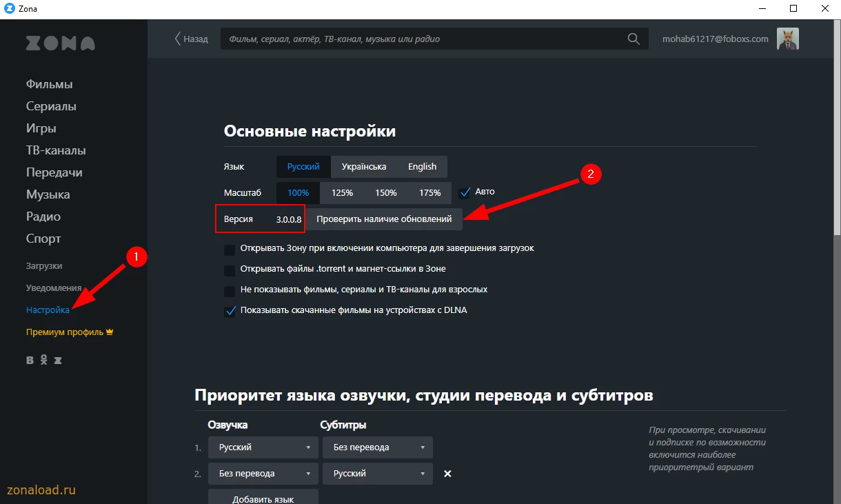Click version number 3.0.0.8
The width and height of the screenshot is (841, 504).
[x=289, y=219]
